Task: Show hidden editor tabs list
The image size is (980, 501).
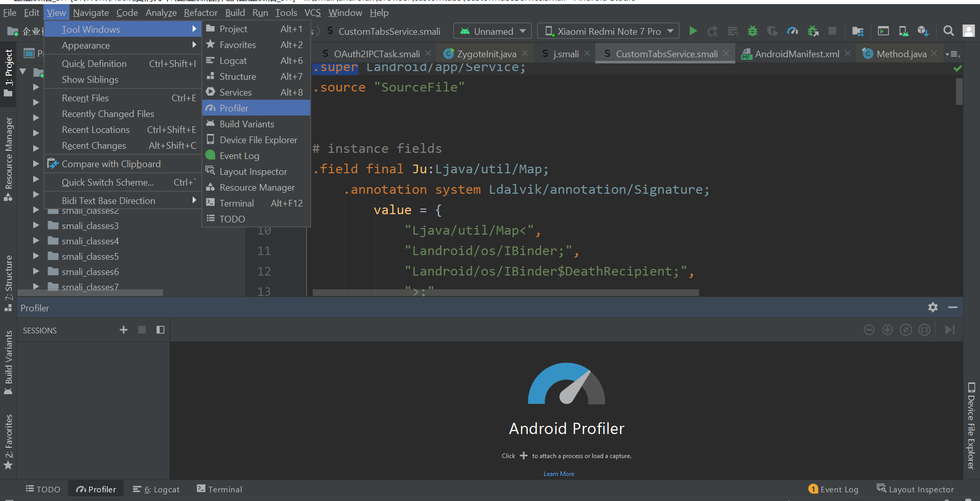Action: coord(952,54)
